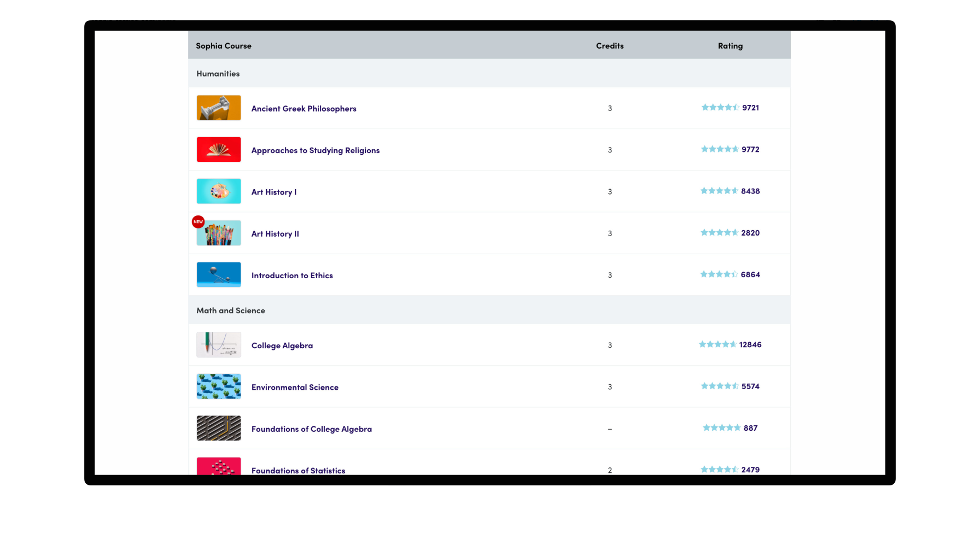Click the NEW badge on Art History II

tap(198, 222)
